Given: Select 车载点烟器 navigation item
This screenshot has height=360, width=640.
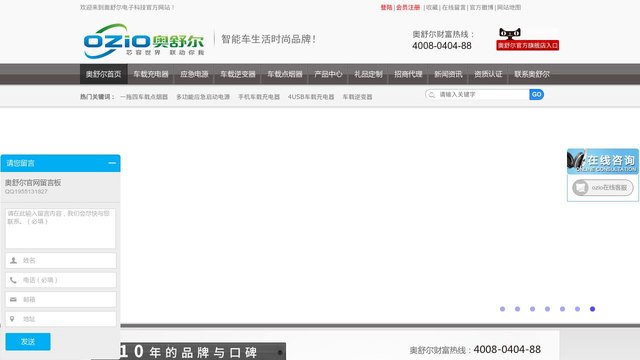Looking at the screenshot, I should point(285,74).
